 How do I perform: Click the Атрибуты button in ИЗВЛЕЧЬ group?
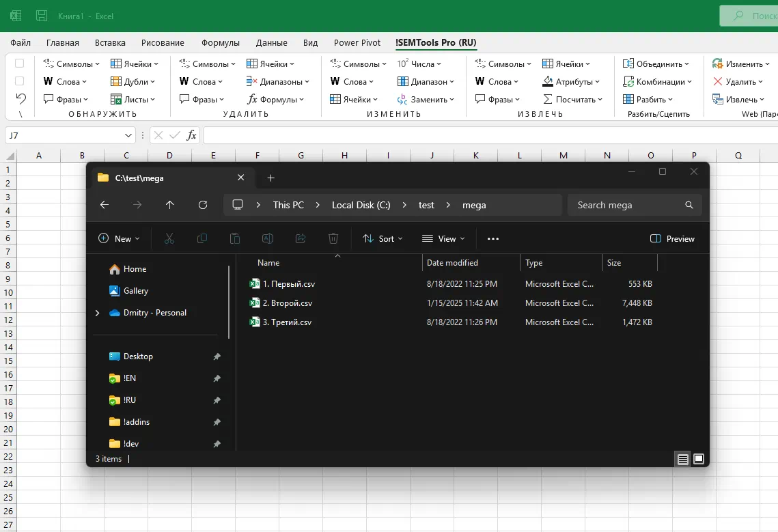[x=571, y=81]
